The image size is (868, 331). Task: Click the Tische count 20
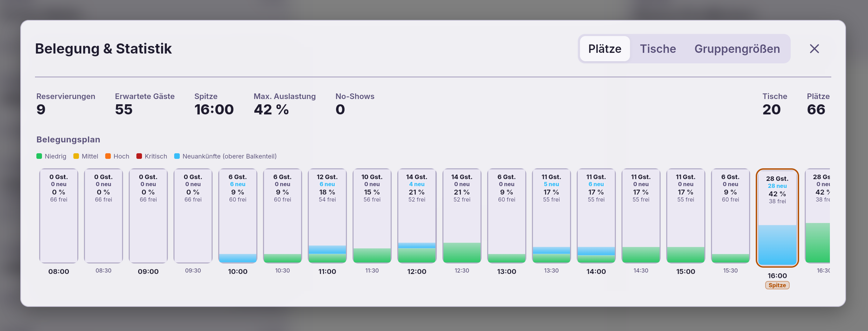pyautogui.click(x=771, y=110)
